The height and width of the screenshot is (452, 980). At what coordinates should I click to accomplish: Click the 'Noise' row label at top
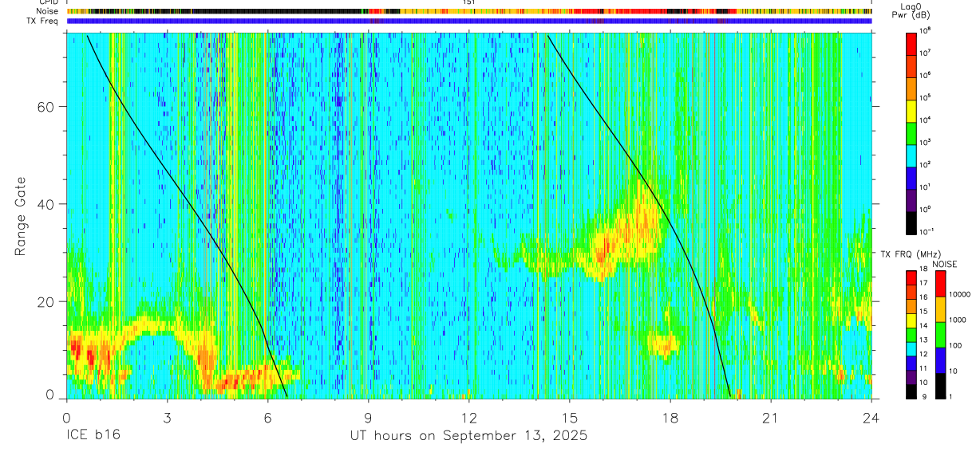click(x=49, y=11)
